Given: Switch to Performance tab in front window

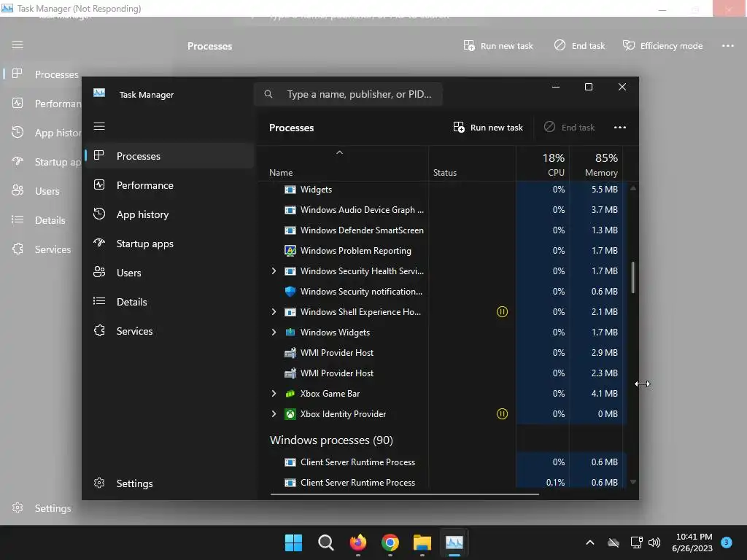Looking at the screenshot, I should (x=170, y=185).
